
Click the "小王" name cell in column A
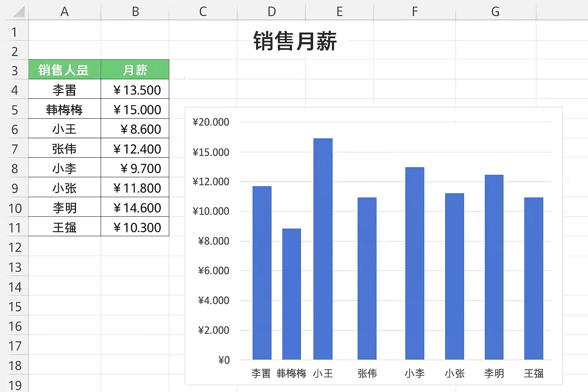coord(65,129)
